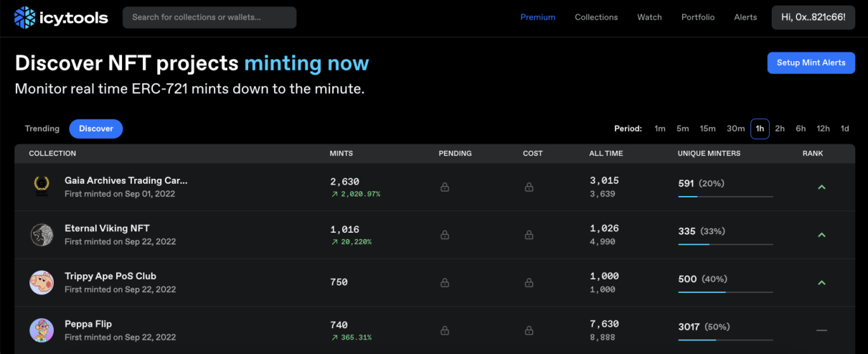The width and height of the screenshot is (868, 354).
Task: Click the Pending lock icon for Gaia Archives
Action: coord(445,187)
